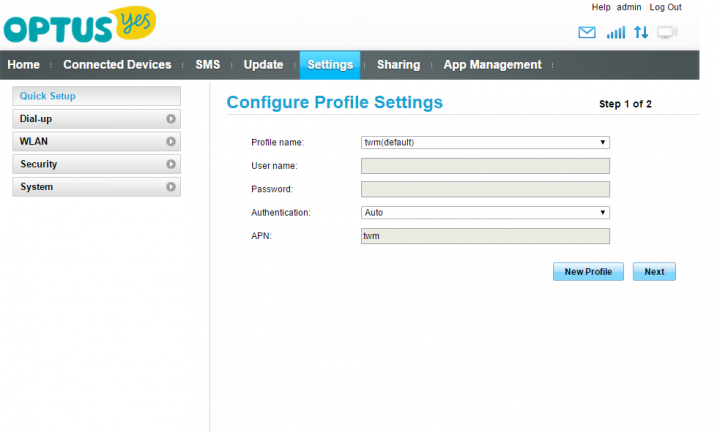Click the Password input field
This screenshot has height=432, width=720.
pos(485,189)
